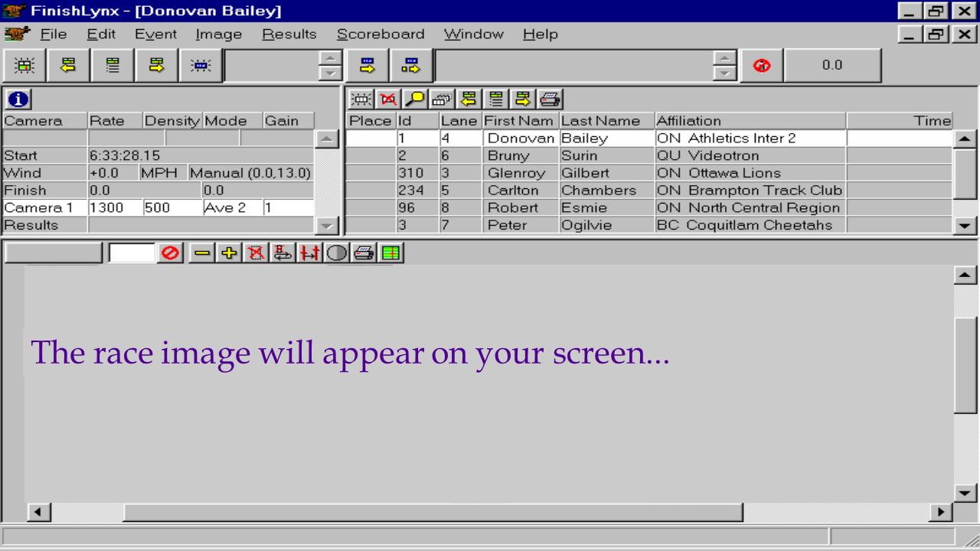
Task: Open the Results menu
Action: point(289,34)
